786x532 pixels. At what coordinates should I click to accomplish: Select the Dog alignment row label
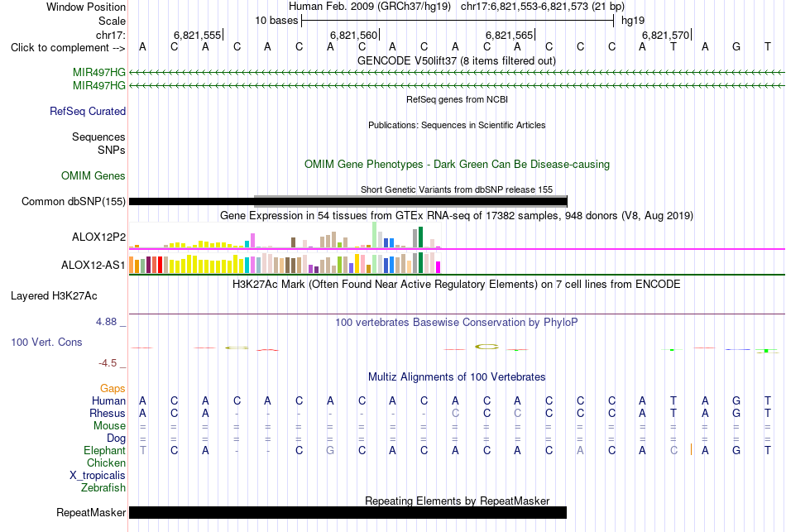[116, 439]
